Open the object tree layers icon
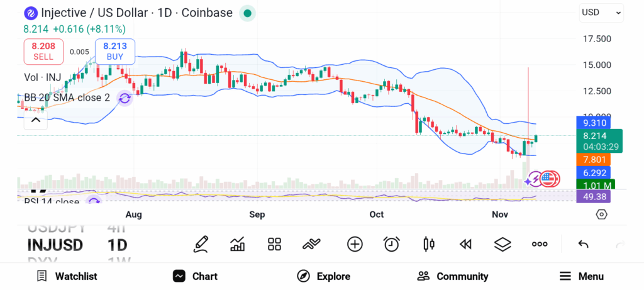The height and width of the screenshot is (290, 644). [x=502, y=244]
